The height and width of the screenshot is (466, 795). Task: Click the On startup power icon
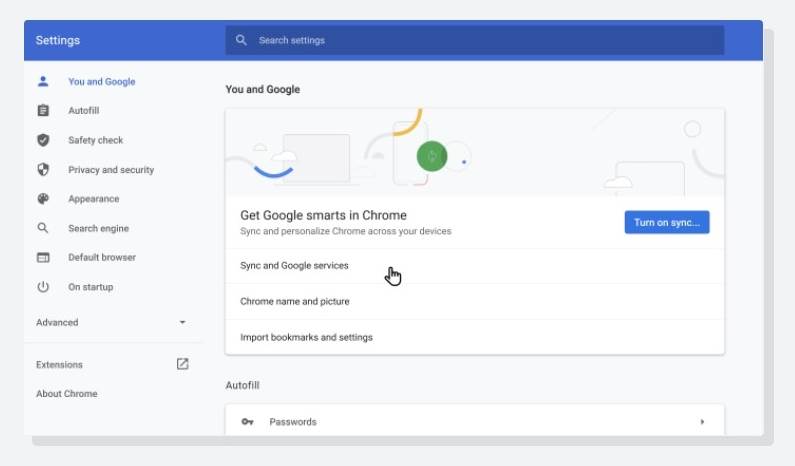coord(43,287)
